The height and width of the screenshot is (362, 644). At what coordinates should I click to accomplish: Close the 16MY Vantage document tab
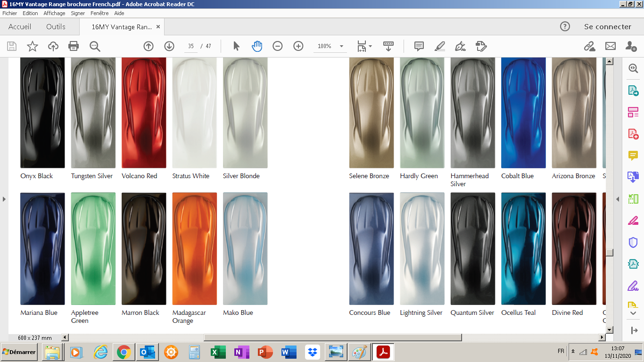(x=158, y=27)
